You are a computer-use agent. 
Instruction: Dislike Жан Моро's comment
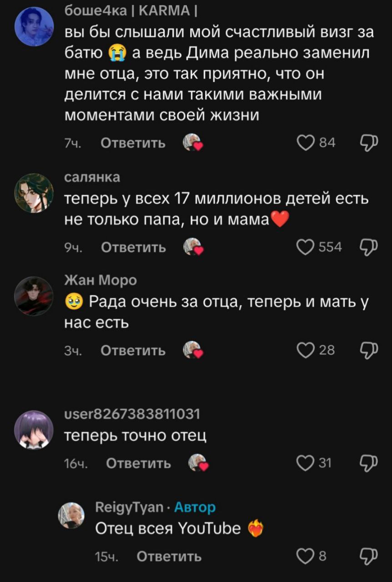pyautogui.click(x=368, y=350)
